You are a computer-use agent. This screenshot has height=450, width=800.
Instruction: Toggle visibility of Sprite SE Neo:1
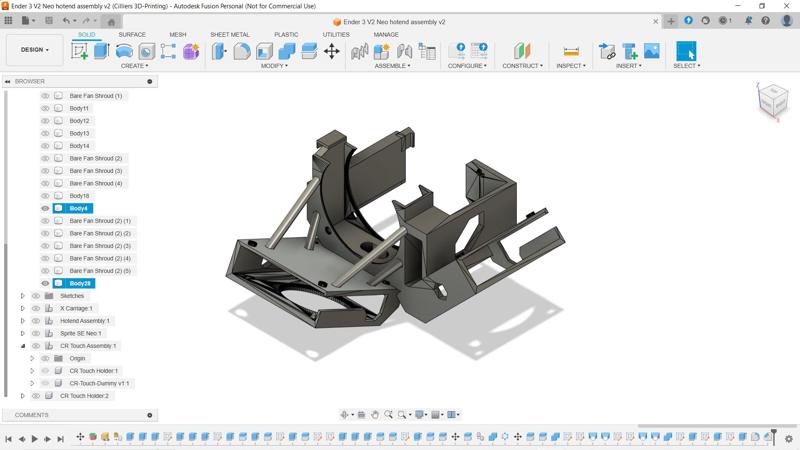pyautogui.click(x=36, y=333)
